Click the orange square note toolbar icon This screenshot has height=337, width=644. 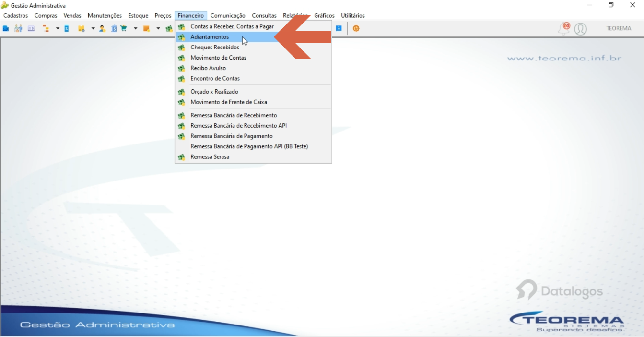click(146, 28)
